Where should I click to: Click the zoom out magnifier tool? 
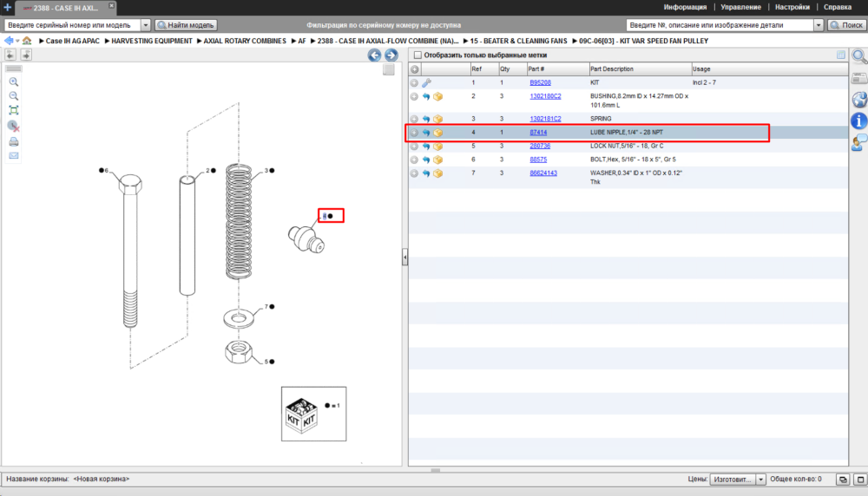[14, 96]
